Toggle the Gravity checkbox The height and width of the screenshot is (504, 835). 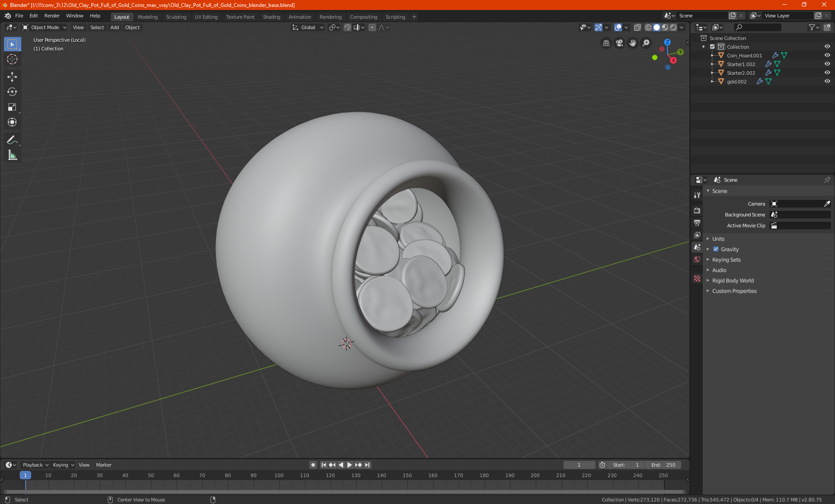tap(716, 249)
